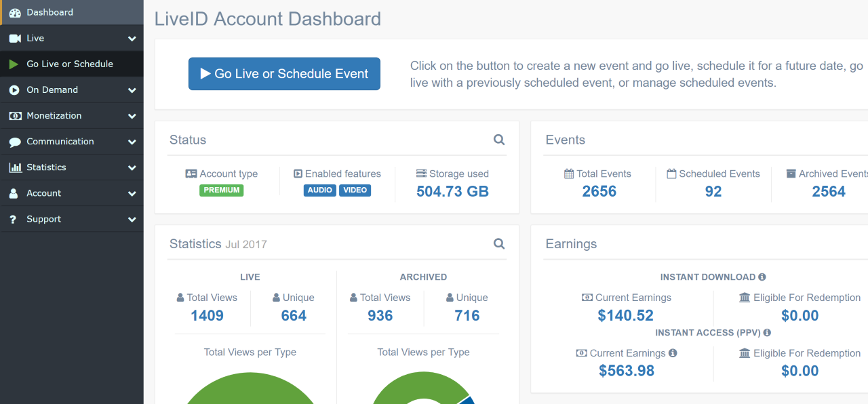Expand the On Demand section arrow
The height and width of the screenshot is (404, 868).
point(132,90)
